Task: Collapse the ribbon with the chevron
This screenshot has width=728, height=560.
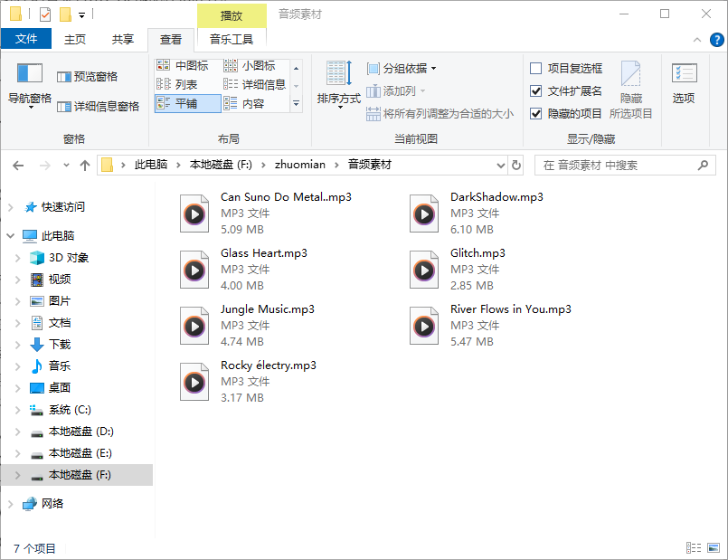Action: click(697, 40)
